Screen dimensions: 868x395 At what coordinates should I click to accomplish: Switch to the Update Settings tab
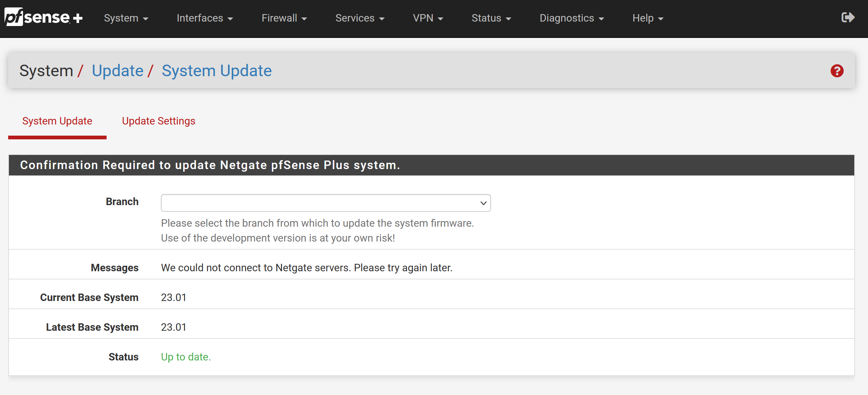159,121
